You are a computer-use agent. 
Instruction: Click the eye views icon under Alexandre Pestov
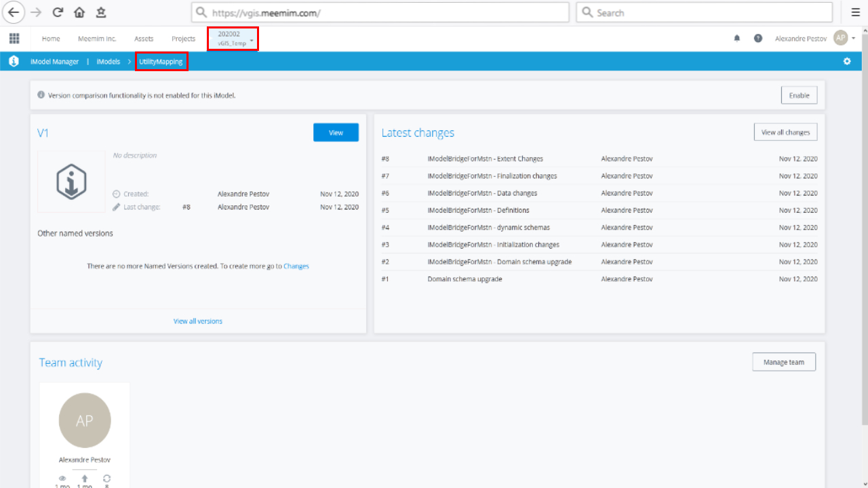point(62,479)
